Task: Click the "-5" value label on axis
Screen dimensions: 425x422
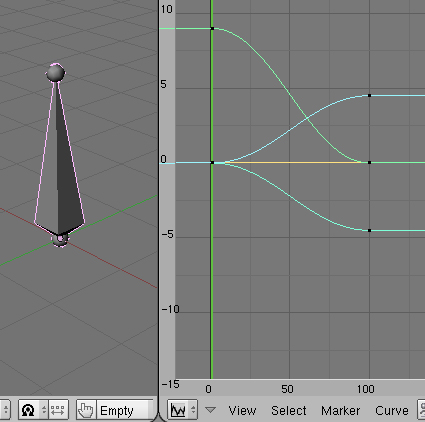Action: (x=168, y=234)
